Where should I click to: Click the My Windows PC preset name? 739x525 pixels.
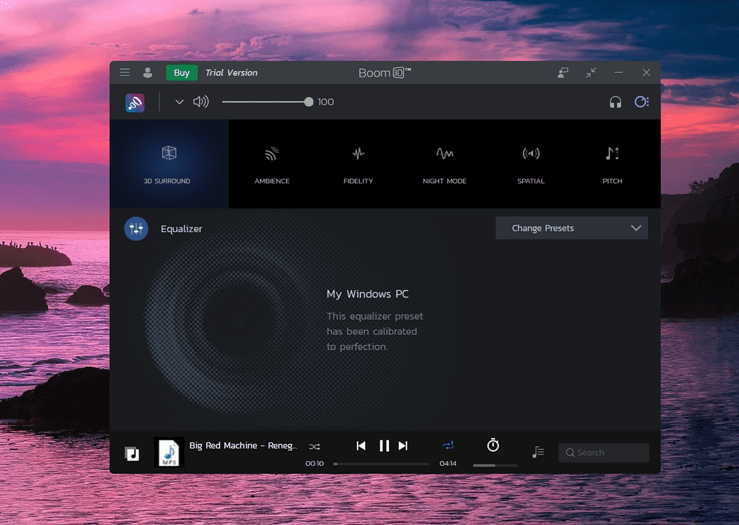tap(368, 294)
